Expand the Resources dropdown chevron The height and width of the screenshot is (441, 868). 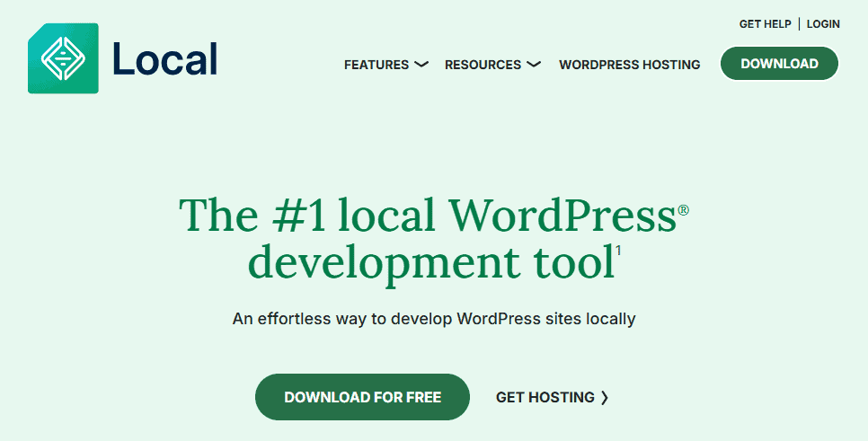point(534,65)
